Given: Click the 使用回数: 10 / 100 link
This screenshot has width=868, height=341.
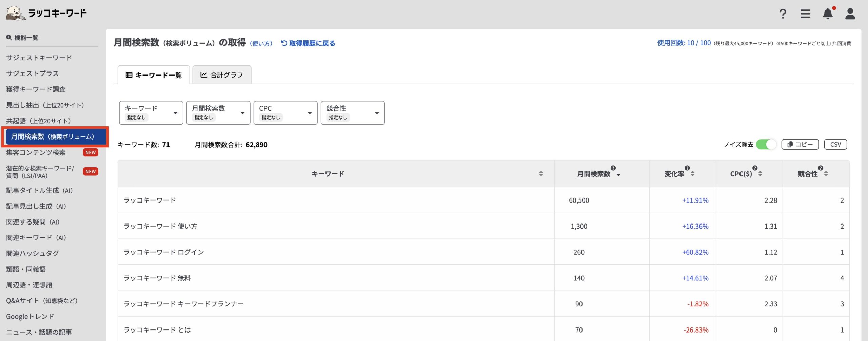Looking at the screenshot, I should click(x=684, y=43).
